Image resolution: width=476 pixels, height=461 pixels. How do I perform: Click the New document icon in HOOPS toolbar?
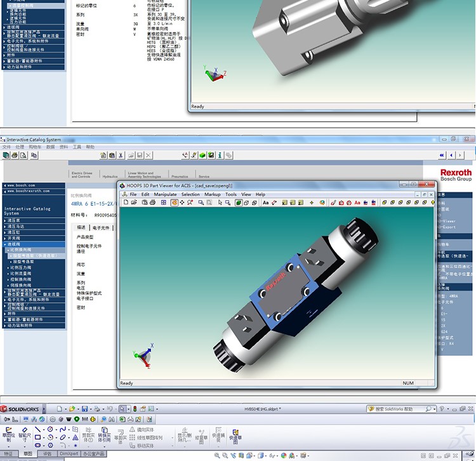point(126,203)
